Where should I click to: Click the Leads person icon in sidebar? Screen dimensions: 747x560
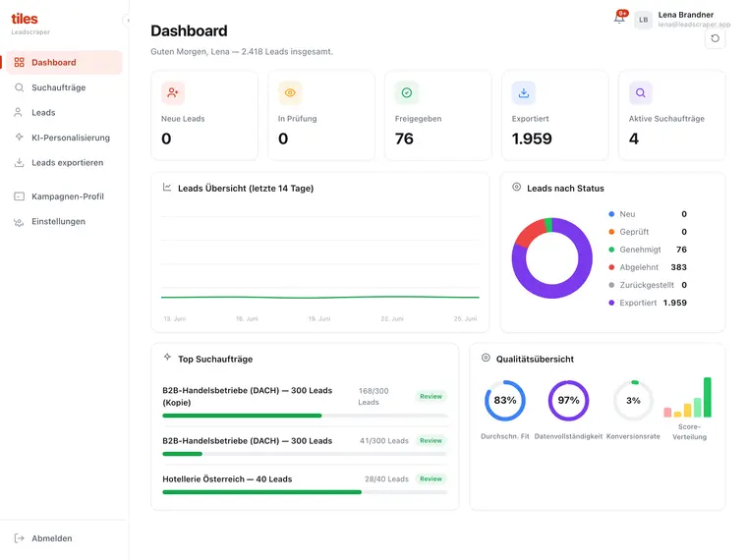click(x=18, y=112)
